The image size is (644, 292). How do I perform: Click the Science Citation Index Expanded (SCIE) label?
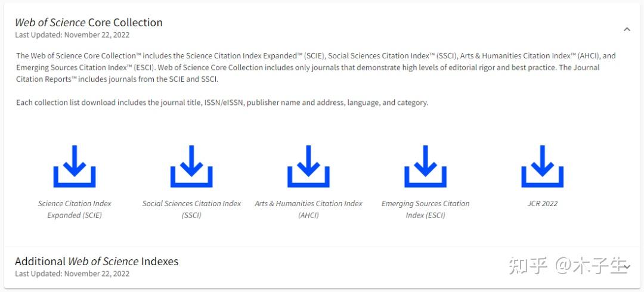[75, 209]
